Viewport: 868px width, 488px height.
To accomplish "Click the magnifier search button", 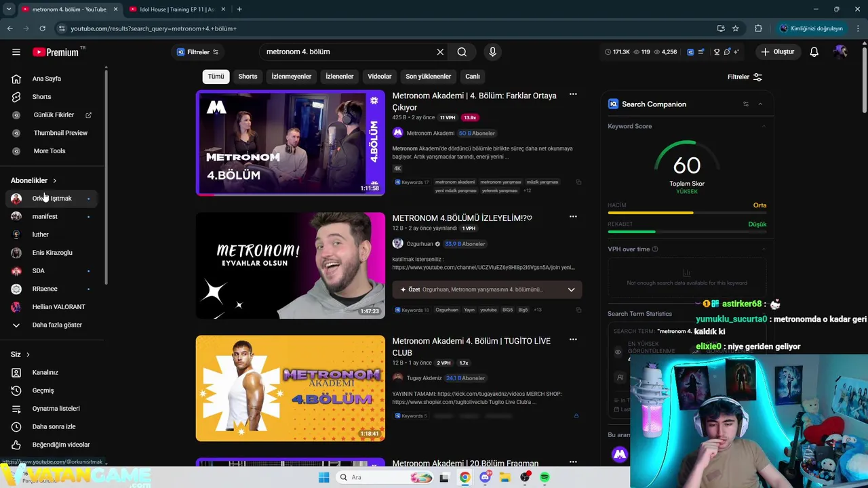I will pos(462,52).
